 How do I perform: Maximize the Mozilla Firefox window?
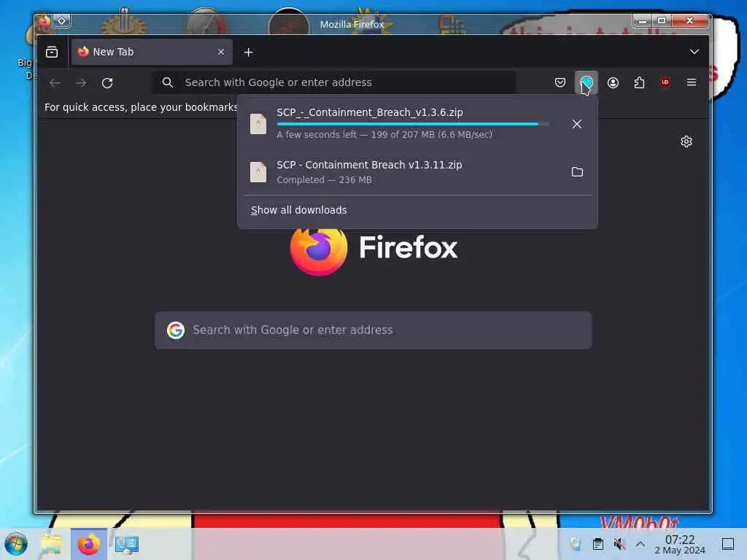tap(661, 20)
